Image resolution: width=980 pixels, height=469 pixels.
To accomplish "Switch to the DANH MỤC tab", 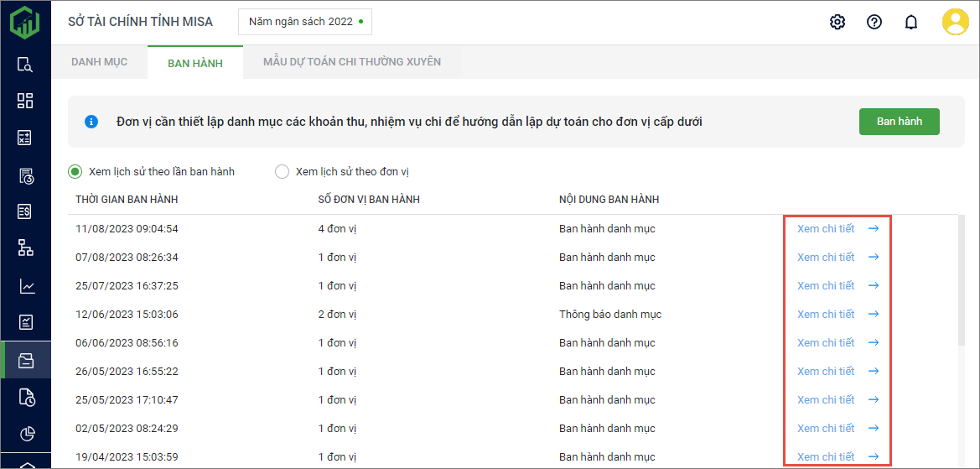I will click(99, 62).
